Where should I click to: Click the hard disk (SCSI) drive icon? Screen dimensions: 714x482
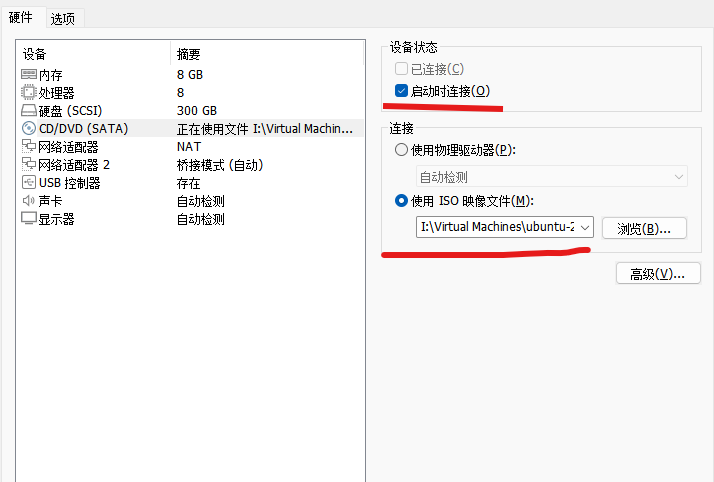click(x=29, y=111)
